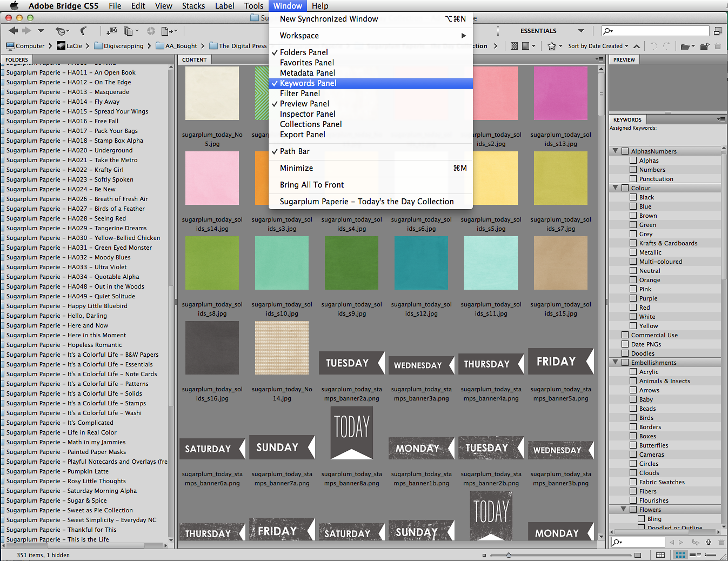The width and height of the screenshot is (728, 561).
Task: Check the Pink colour keyword checkbox
Action: coord(633,289)
